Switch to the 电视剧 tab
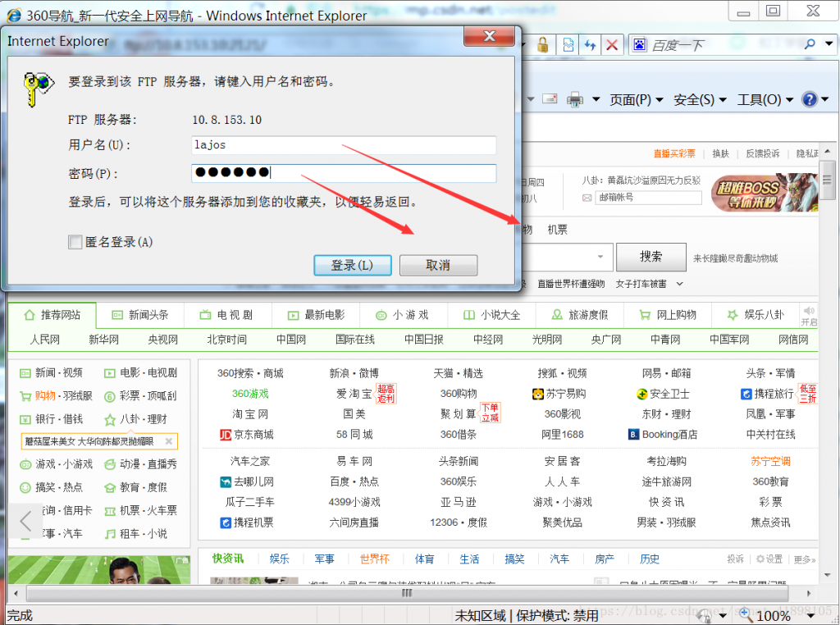The image size is (840, 625). 227,315
